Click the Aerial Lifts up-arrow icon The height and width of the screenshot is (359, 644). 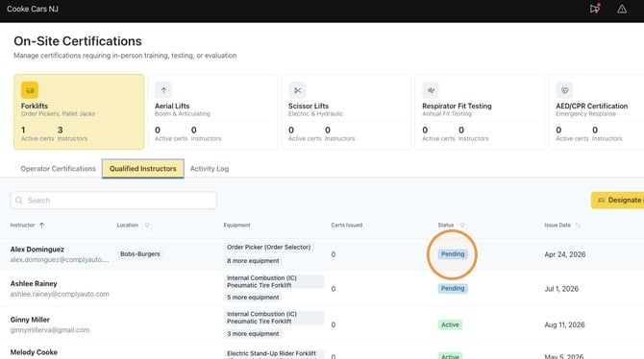pos(163,90)
